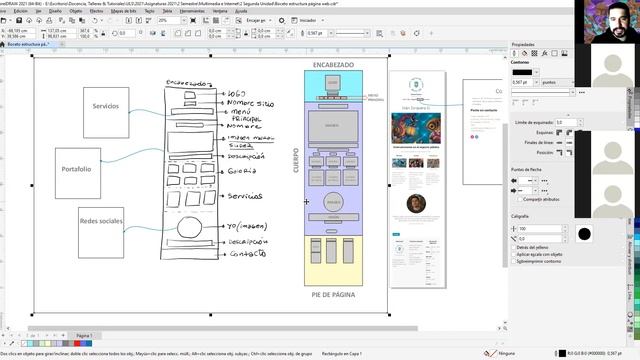The image size is (640, 360).
Task: Select the Página 1 page tab
Action: (x=84, y=336)
